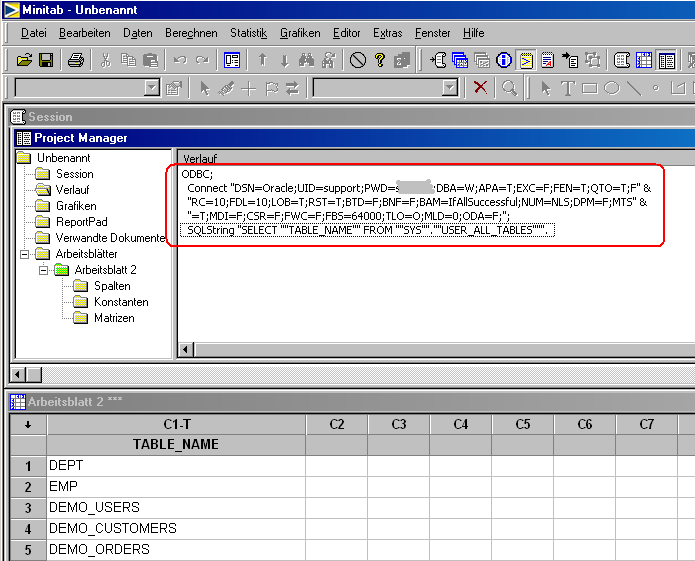Open the Fenster menu
The height and width of the screenshot is (561, 695).
coord(432,33)
